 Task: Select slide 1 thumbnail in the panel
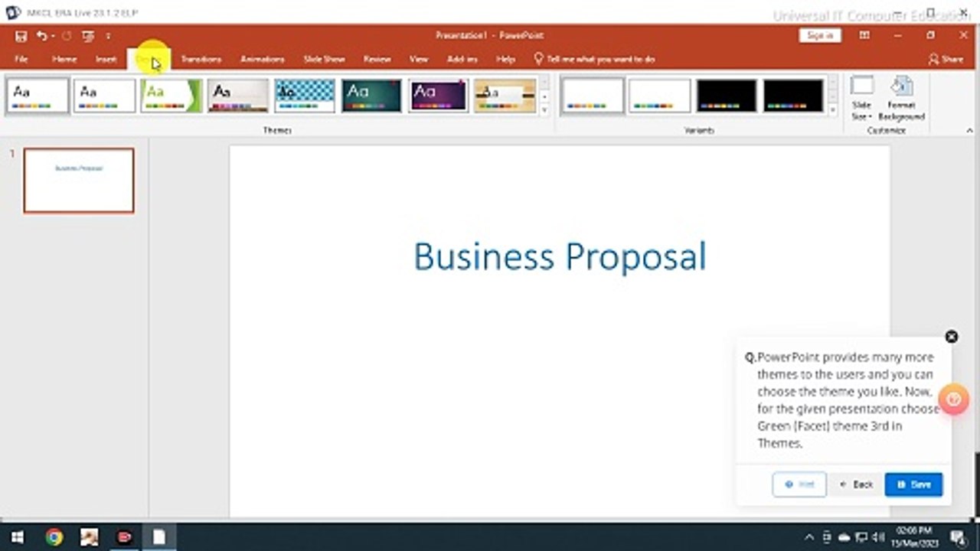[79, 181]
